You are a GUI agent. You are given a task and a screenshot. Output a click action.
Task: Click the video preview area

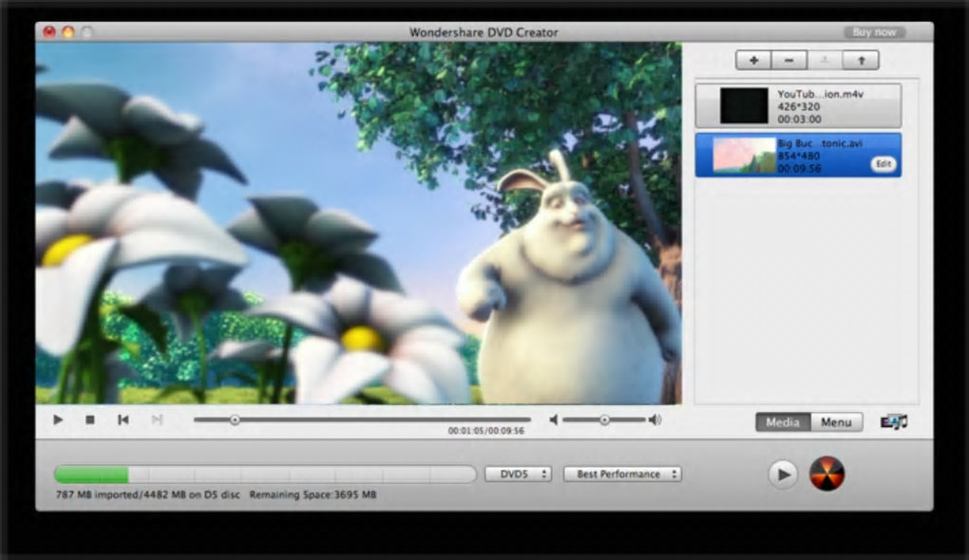[358, 223]
